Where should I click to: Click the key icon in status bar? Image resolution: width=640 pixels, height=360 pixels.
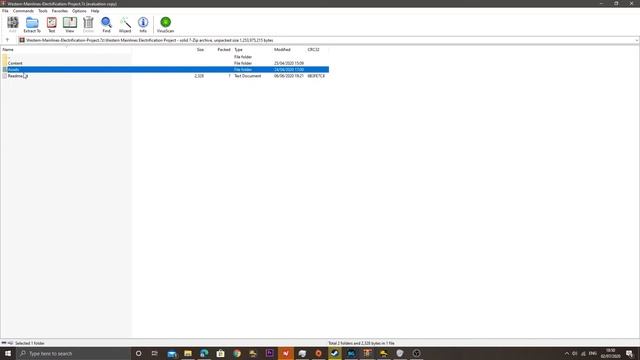pos(10,343)
